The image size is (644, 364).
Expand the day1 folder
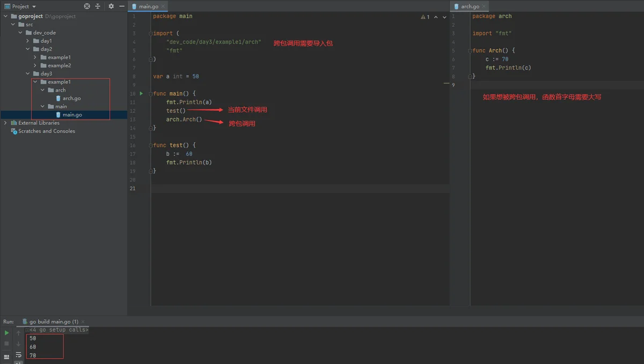(28, 41)
